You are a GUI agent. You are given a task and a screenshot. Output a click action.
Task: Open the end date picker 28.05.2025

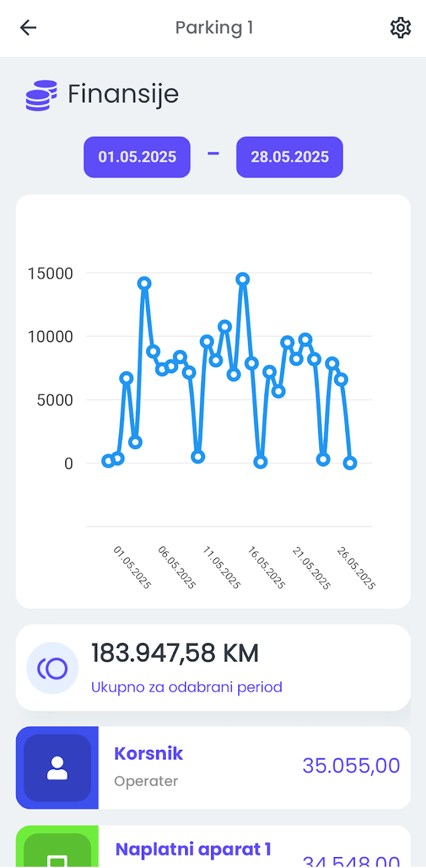[290, 157]
